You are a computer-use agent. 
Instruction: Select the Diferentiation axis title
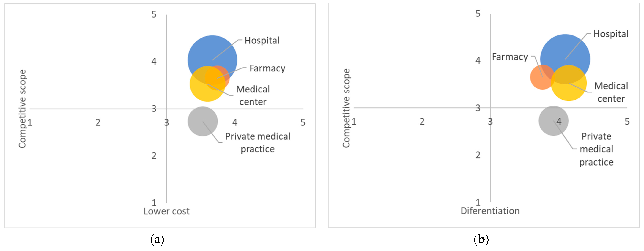(x=490, y=211)
